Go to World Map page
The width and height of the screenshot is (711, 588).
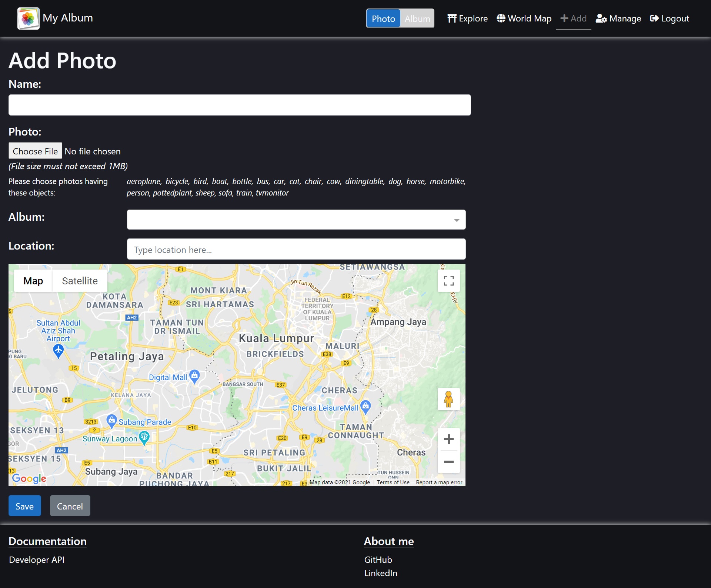pos(524,19)
